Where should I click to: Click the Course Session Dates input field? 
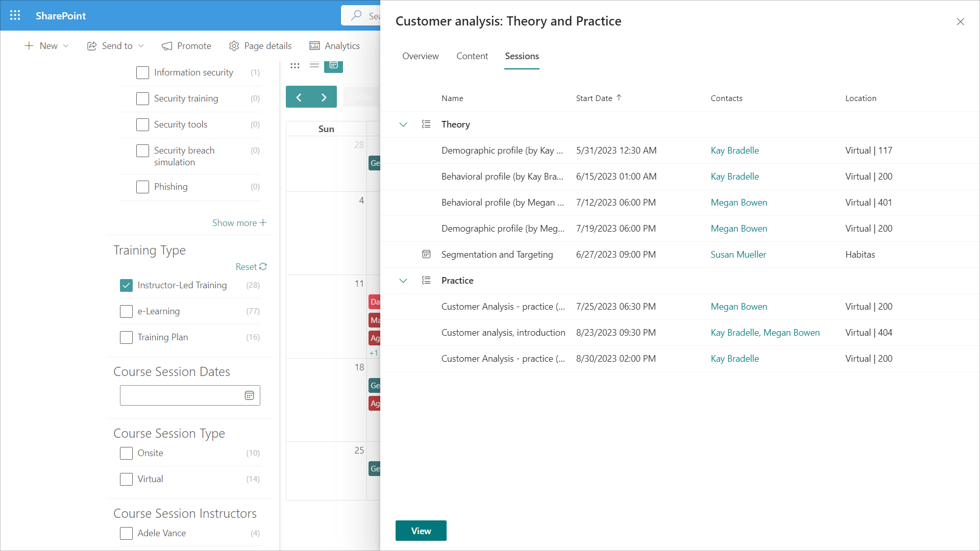pyautogui.click(x=181, y=395)
